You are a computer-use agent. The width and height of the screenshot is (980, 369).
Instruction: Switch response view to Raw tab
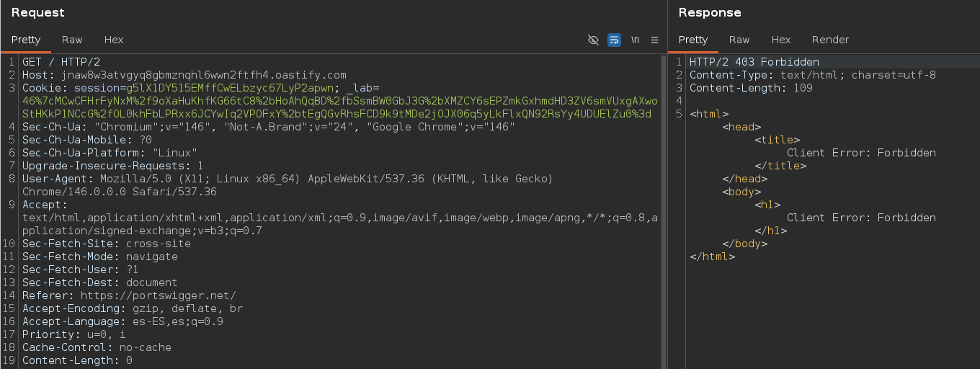pos(739,40)
